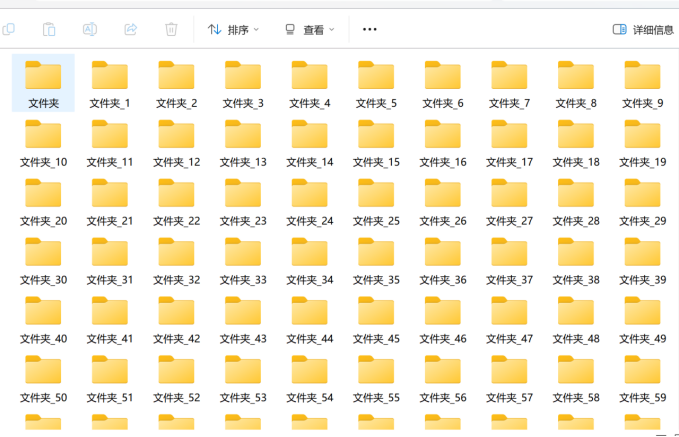The width and height of the screenshot is (679, 437).
Task: Click the 文件夹_33 name label
Action: [x=243, y=280]
